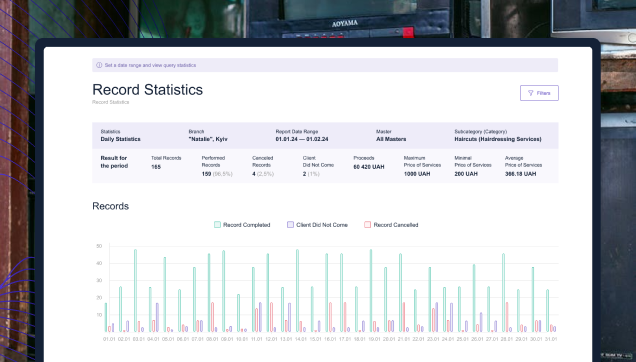The image size is (636, 362).
Task: Select the branch value "Natalie", Kyiv
Action: pos(208,139)
